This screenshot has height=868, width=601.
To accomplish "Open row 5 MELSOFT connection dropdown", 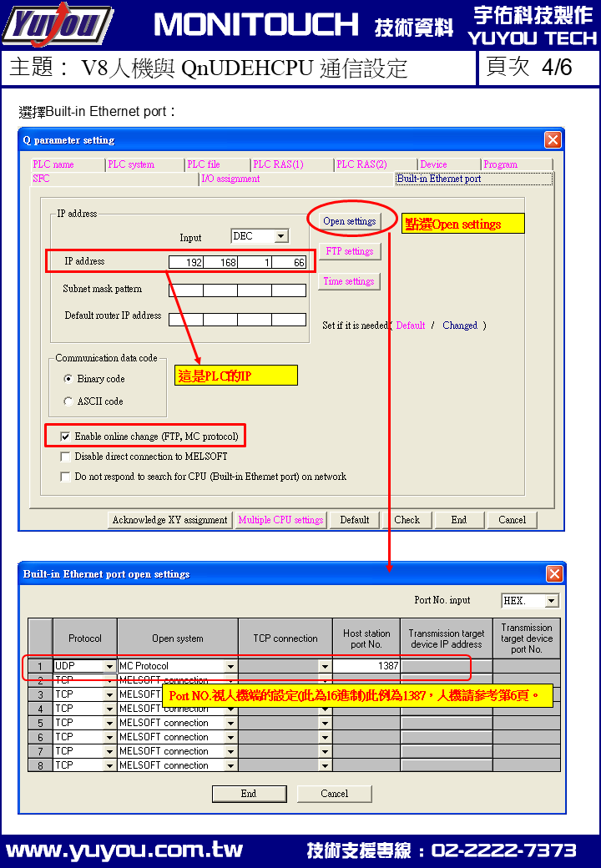I will 230,723.
